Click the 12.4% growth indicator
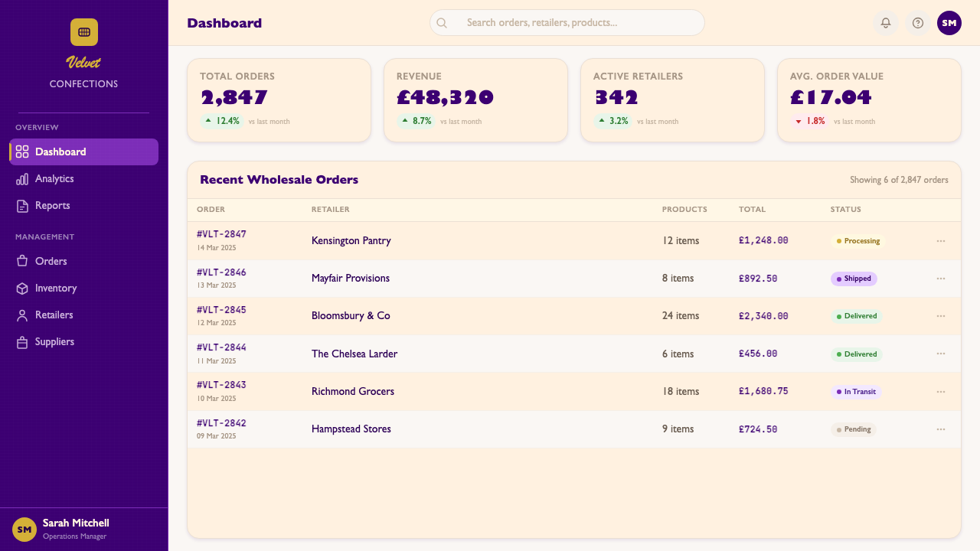The width and height of the screenshot is (980, 551). [x=222, y=121]
